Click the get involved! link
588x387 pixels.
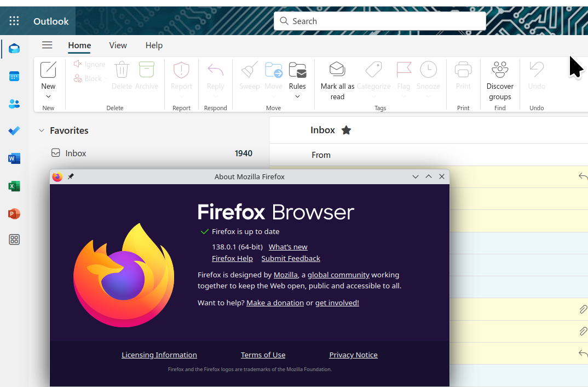[x=337, y=303]
